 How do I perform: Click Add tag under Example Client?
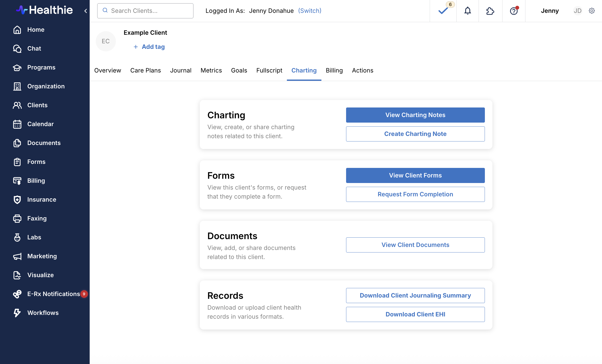pos(153,47)
